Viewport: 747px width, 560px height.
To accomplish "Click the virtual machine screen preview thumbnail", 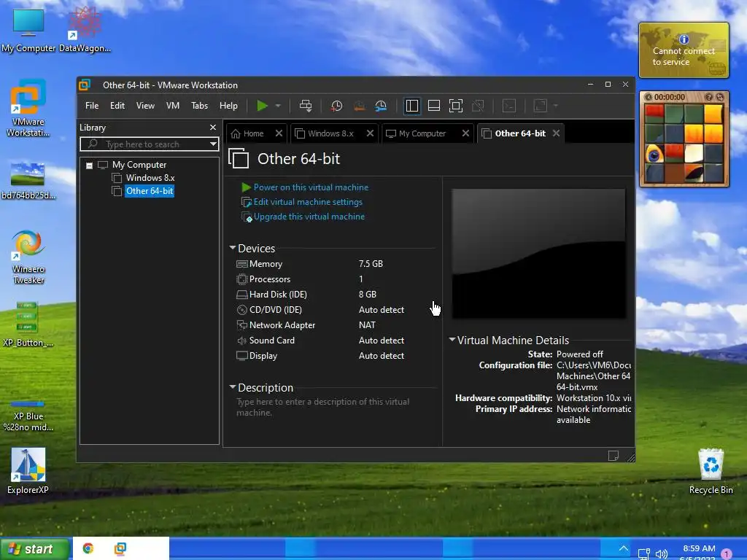I will pyautogui.click(x=538, y=253).
